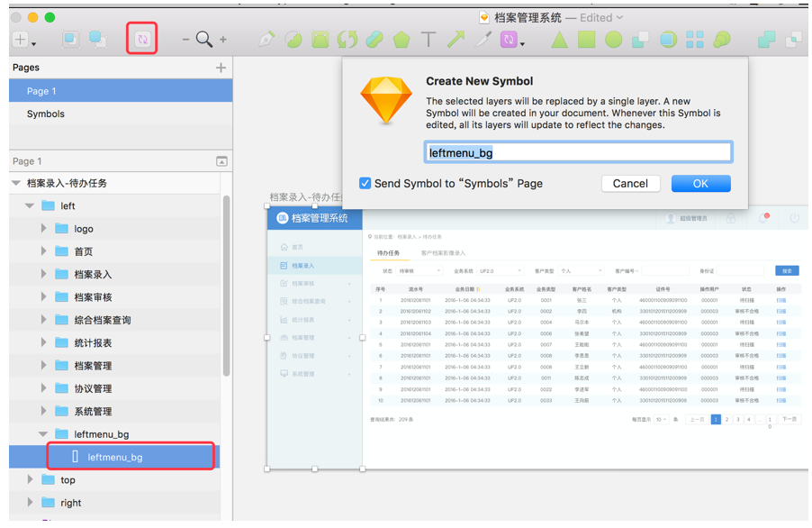Select the 协议管理 folder layer
This screenshot has height=528, width=812.
115,388
